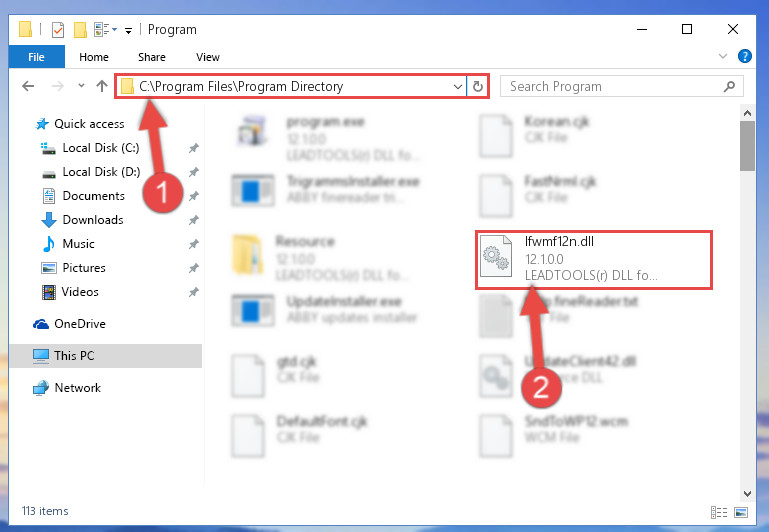This screenshot has height=532, width=769.
Task: Select the UpdateInstaller.exe file
Action: [x=326, y=310]
